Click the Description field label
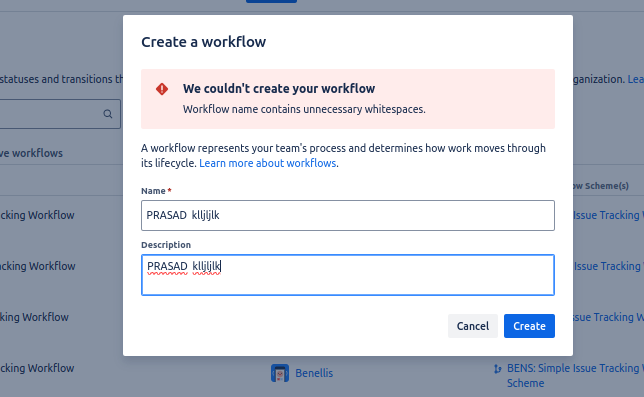This screenshot has height=397, width=644. point(166,245)
